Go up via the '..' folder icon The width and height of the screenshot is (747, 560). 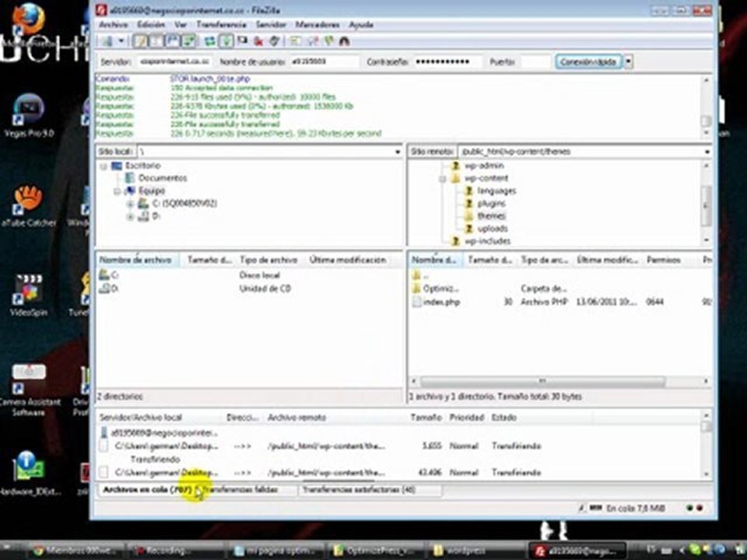coord(416,275)
